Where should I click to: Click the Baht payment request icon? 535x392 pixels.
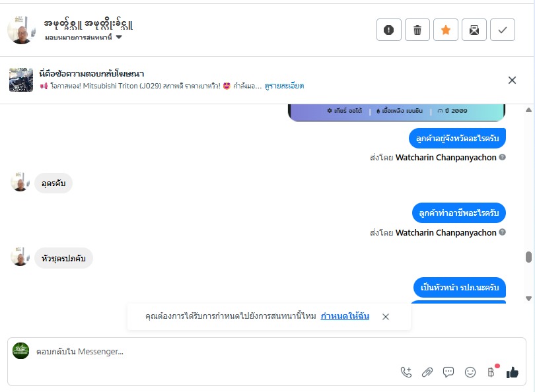coord(491,372)
